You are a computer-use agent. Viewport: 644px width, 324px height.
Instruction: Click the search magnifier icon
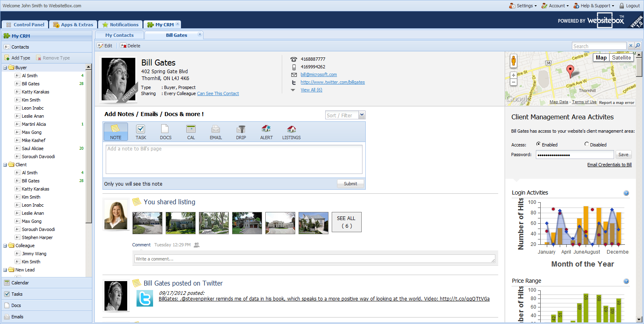pos(638,46)
